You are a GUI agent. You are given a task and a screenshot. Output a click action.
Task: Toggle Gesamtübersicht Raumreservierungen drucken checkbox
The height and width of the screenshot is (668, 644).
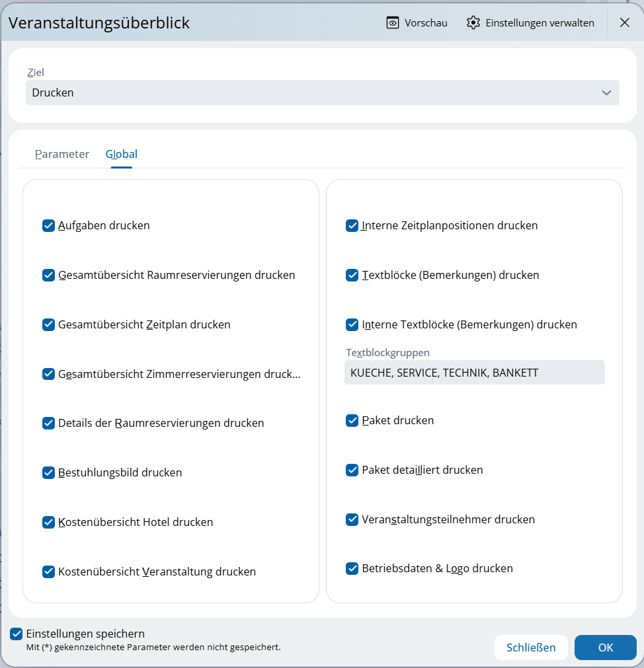pyautogui.click(x=48, y=275)
